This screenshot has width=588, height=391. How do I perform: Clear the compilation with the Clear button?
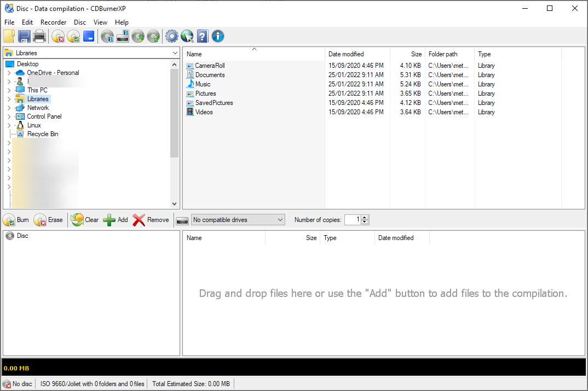pos(85,220)
